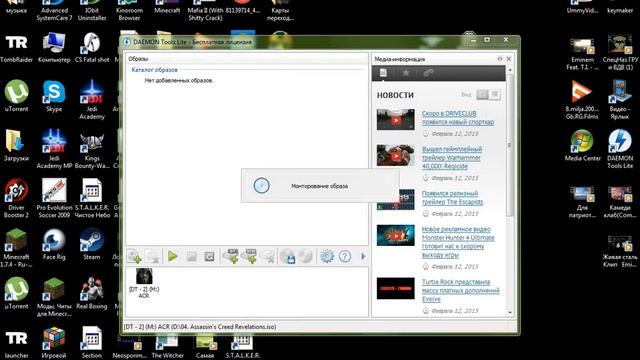Open Видео - Ярлык desktop shortcut
Image resolution: width=640 pixels, height=360 pixels.
(620, 100)
